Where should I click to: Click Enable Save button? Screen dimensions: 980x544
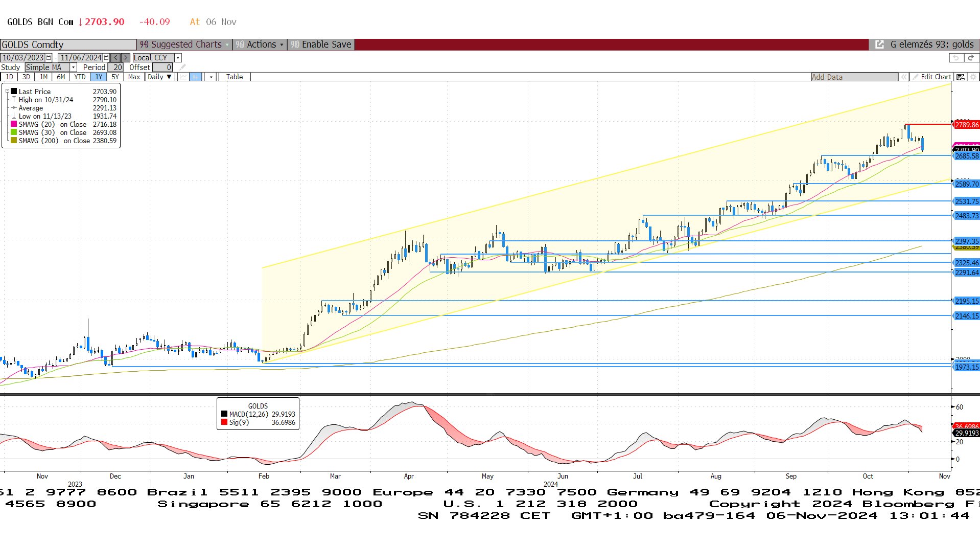pyautogui.click(x=321, y=44)
